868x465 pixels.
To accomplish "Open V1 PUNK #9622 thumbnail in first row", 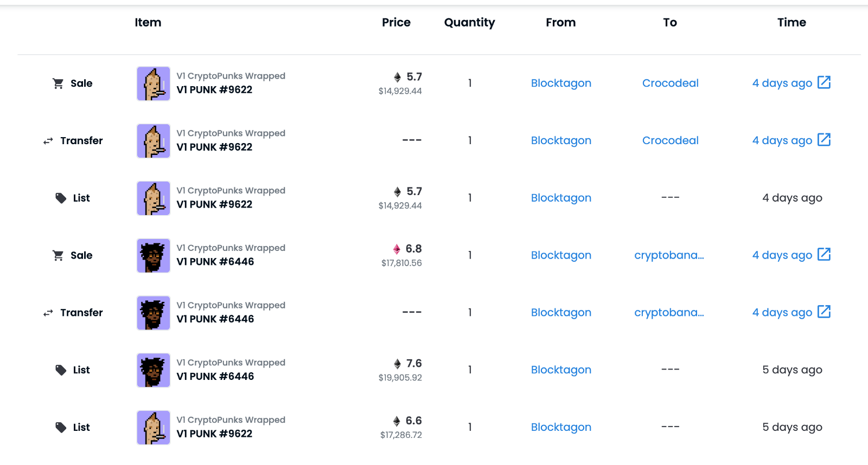I will 154,83.
